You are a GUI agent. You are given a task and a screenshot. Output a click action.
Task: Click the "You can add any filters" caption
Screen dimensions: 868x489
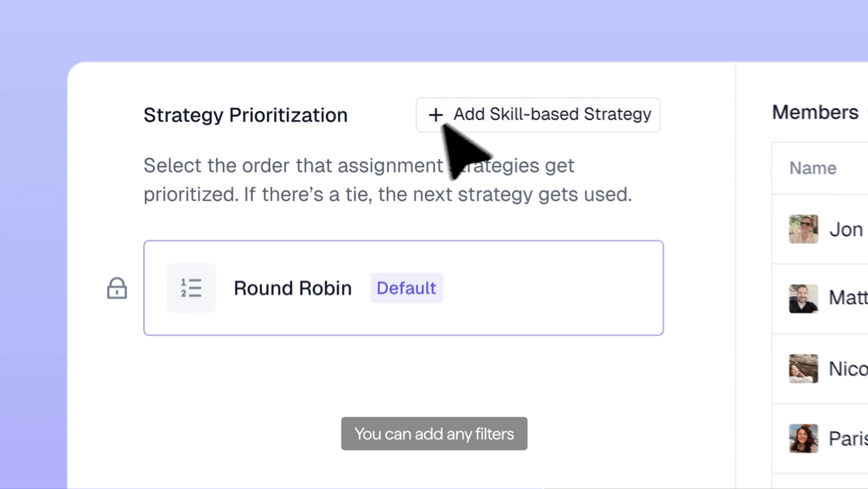[434, 434]
